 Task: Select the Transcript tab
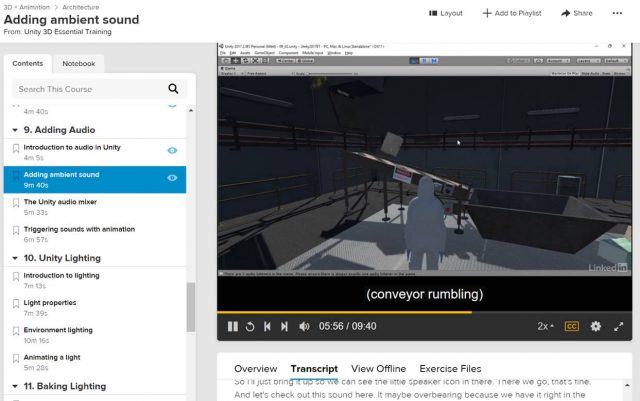[x=314, y=369]
